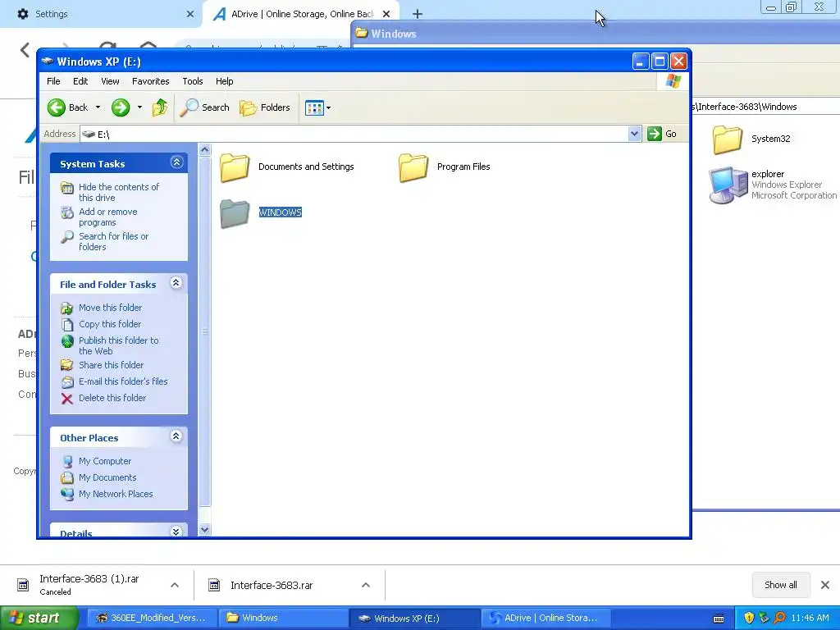Select System32 folder in the Windows window
840x630 pixels.
click(727, 139)
